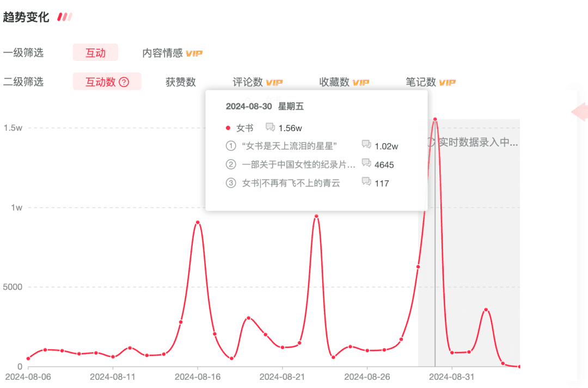The height and width of the screenshot is (388, 588).
Task: Click the pink arrow at right edge
Action: [580, 112]
